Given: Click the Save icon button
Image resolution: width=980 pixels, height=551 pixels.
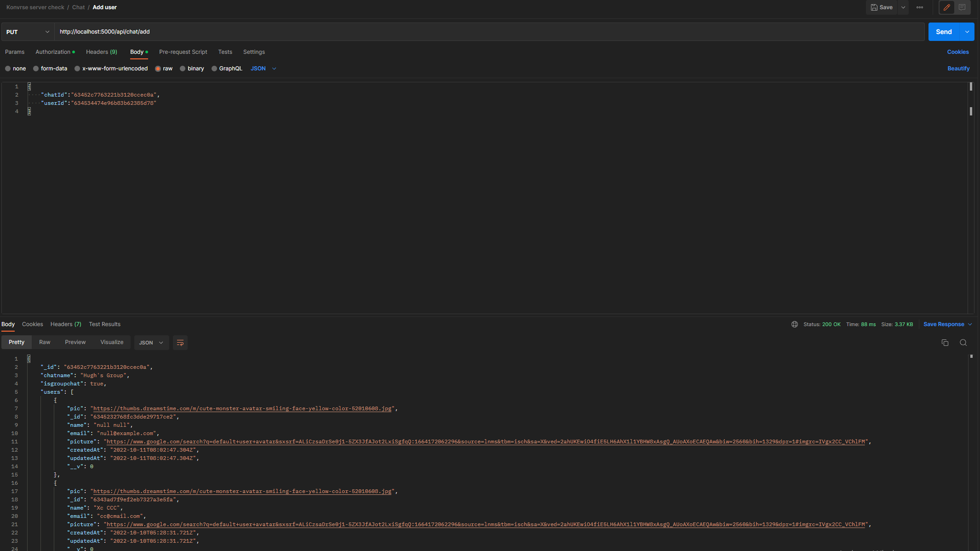Looking at the screenshot, I should tap(881, 7).
